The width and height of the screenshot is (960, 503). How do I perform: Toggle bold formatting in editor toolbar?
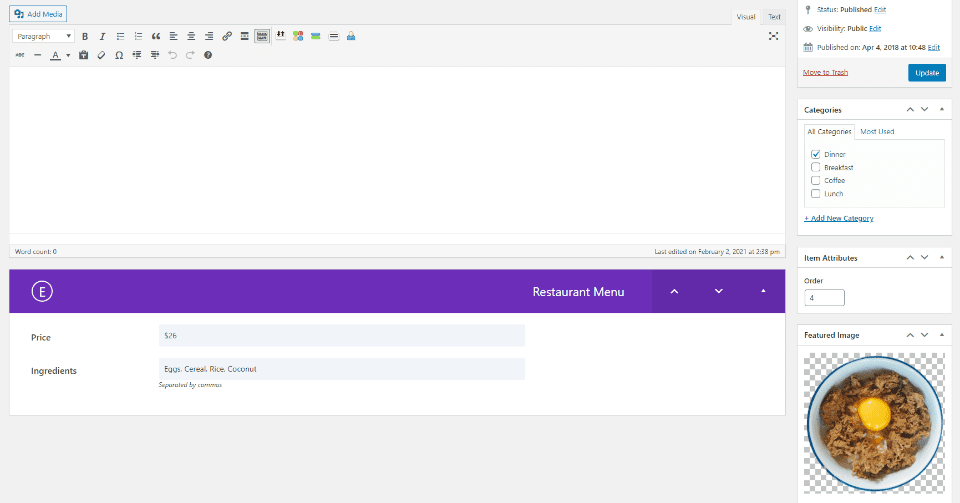(85, 36)
